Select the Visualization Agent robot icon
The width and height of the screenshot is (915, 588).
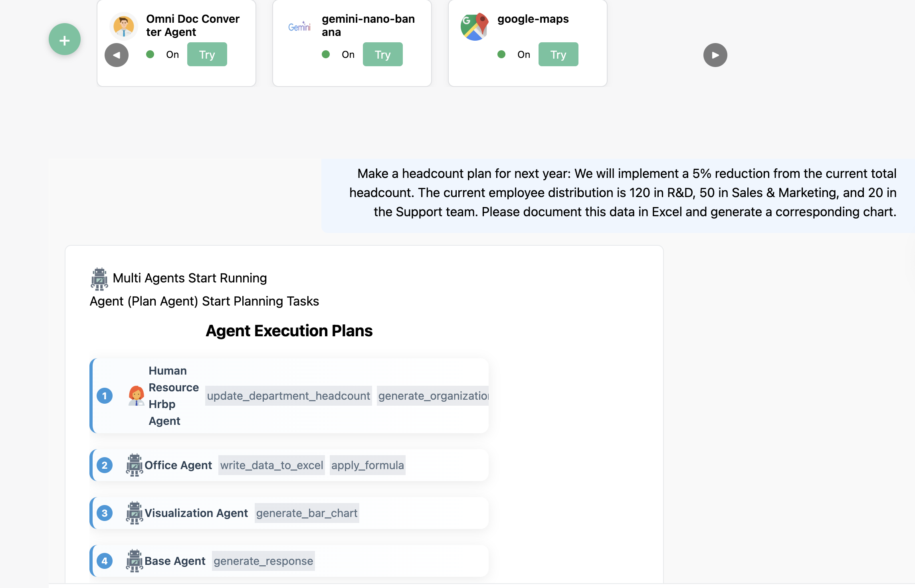point(134,513)
